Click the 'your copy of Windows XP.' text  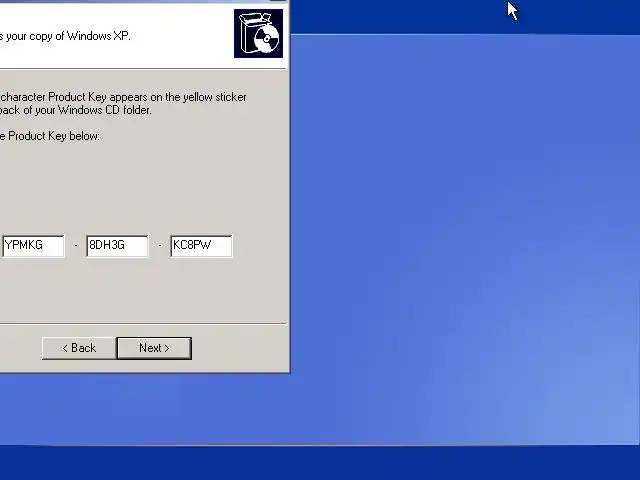click(68, 36)
